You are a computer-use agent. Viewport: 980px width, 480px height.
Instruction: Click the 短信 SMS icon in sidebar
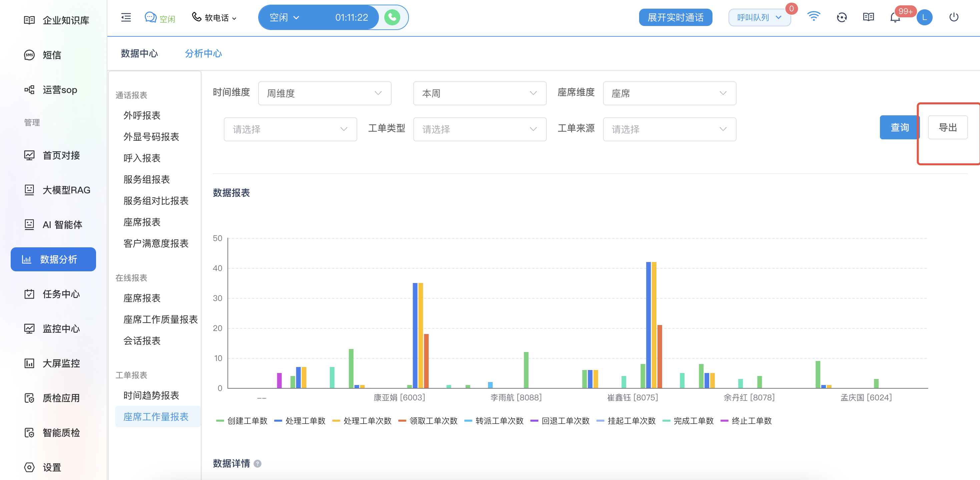pyautogui.click(x=29, y=55)
